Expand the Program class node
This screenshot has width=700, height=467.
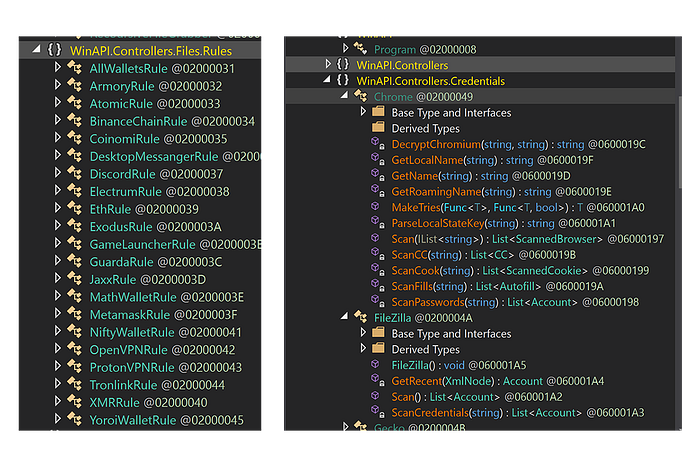(346, 48)
